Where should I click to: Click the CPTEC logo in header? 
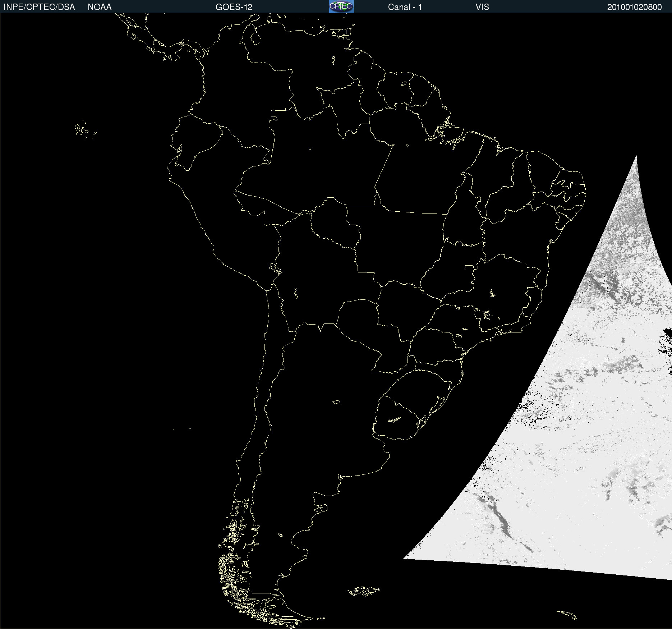point(341,6)
